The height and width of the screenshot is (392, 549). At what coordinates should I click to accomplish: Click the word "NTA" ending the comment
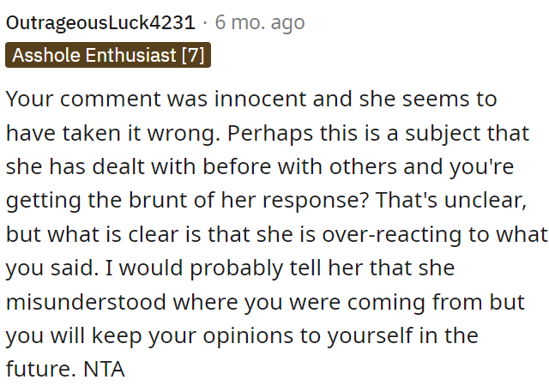106,370
